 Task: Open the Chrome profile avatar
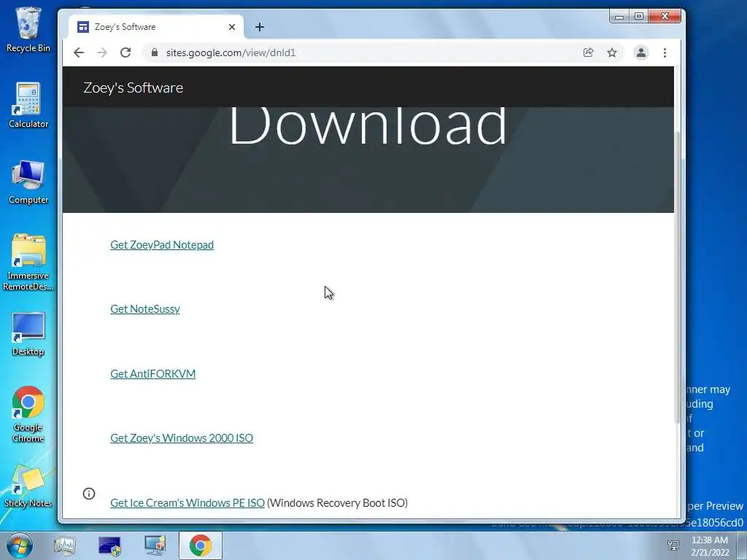[x=641, y=52]
